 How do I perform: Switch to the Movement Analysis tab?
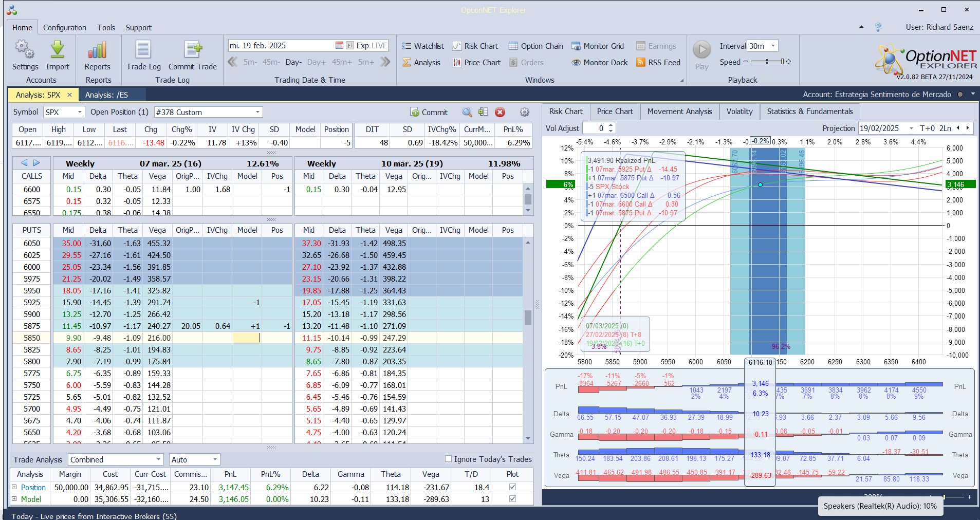point(679,112)
